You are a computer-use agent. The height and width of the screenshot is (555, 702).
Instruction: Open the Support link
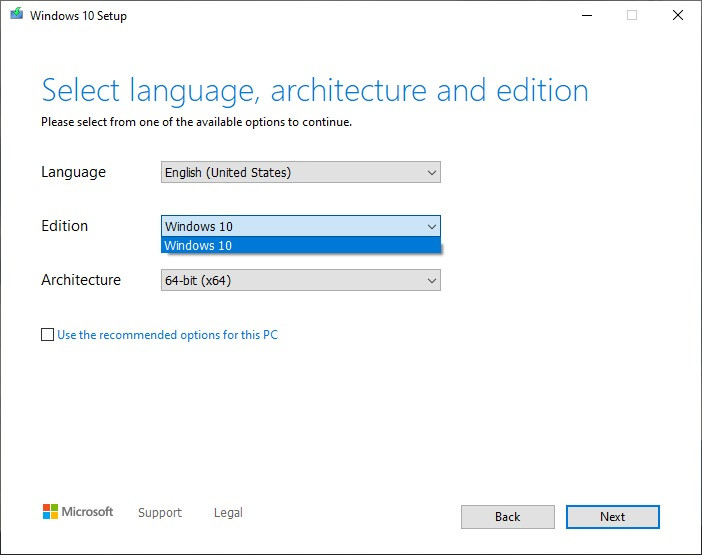(x=160, y=512)
